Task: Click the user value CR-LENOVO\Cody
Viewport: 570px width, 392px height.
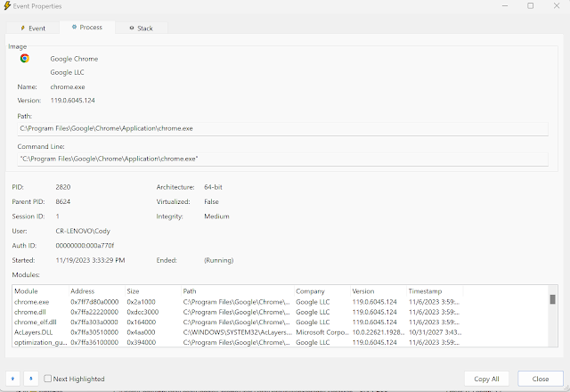Action: point(83,231)
